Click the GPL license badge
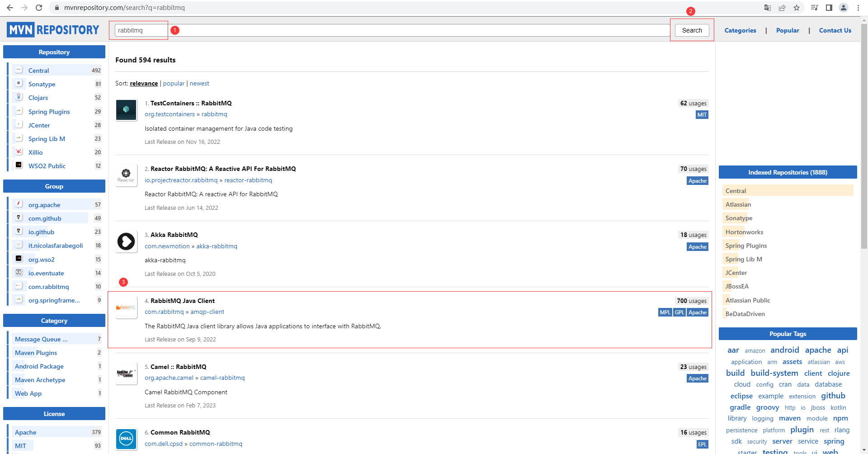The height and width of the screenshot is (454, 868). (x=679, y=312)
